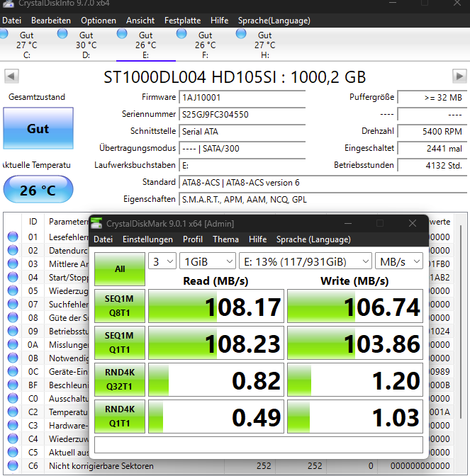The image size is (470, 476).
Task: Open Sprache(Language) menu in CrystalDiskInfo
Action: pos(274,21)
